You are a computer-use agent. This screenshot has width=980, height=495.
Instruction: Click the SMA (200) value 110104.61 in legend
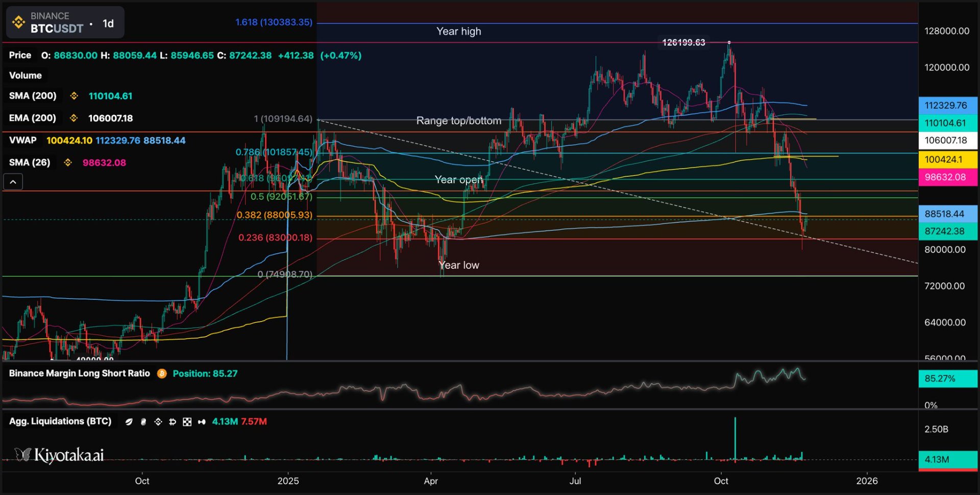(x=110, y=96)
